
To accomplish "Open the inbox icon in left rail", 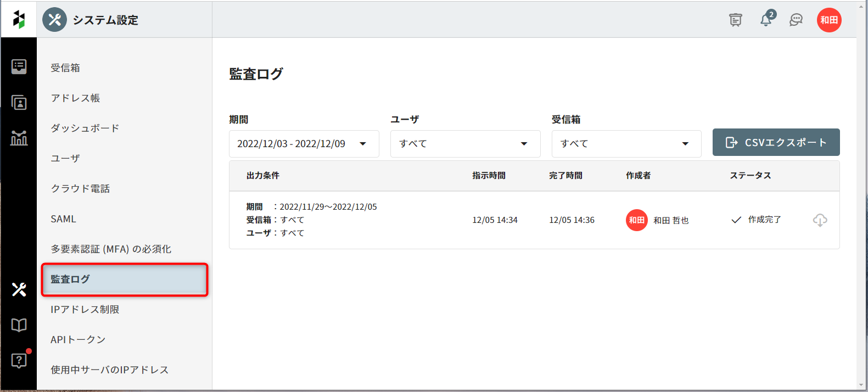I will coord(19,67).
